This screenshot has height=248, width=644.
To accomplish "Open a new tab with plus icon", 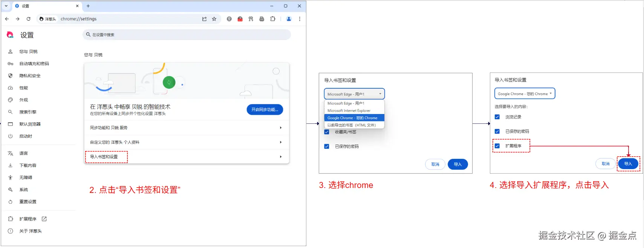I will click(x=88, y=6).
